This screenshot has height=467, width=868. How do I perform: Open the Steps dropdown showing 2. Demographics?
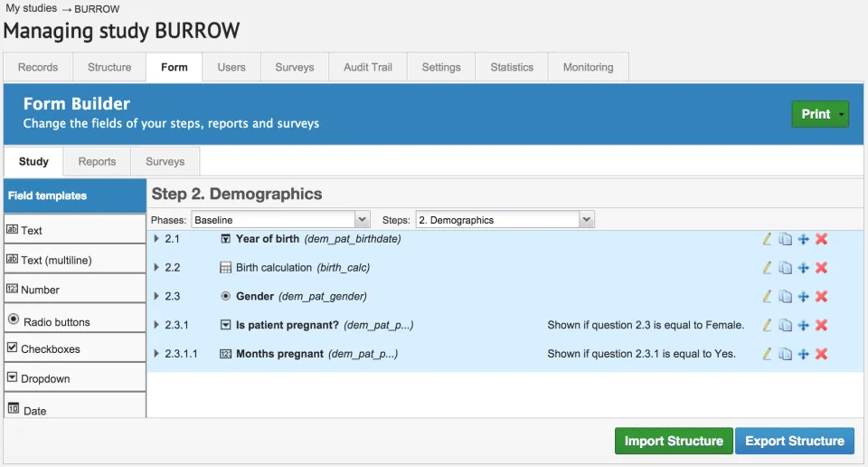pyautogui.click(x=505, y=220)
